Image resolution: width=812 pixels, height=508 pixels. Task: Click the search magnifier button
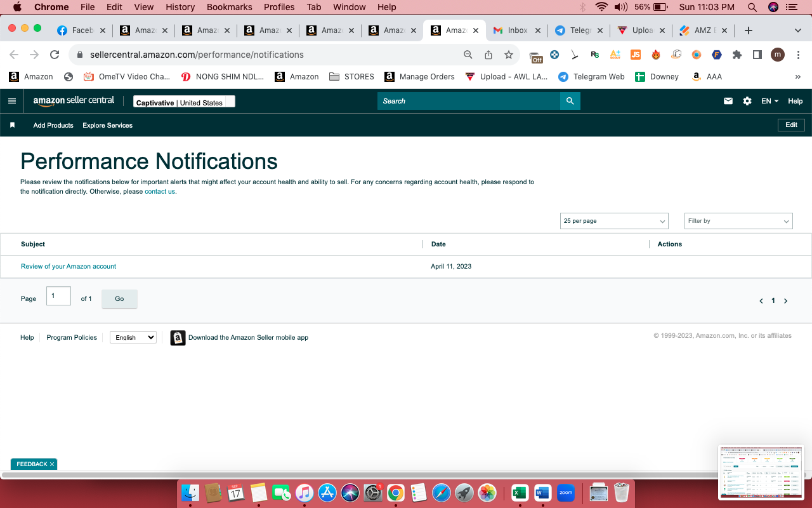coord(570,101)
